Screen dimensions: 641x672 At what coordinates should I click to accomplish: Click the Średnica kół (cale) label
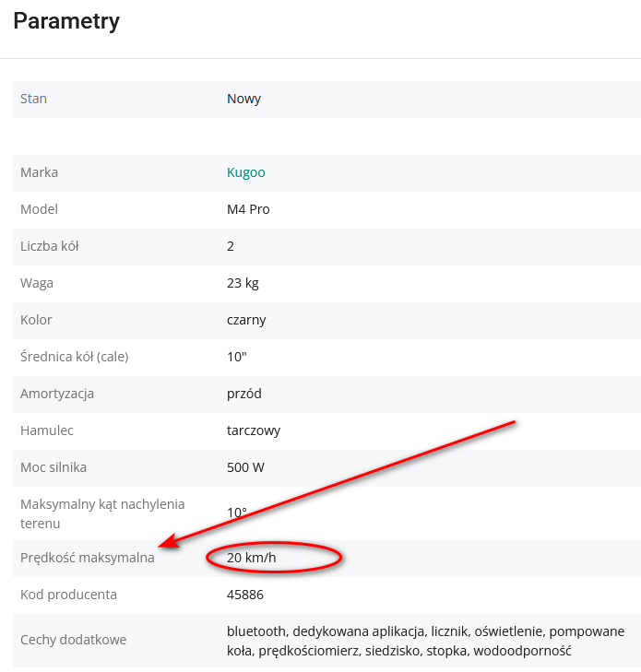pos(74,357)
